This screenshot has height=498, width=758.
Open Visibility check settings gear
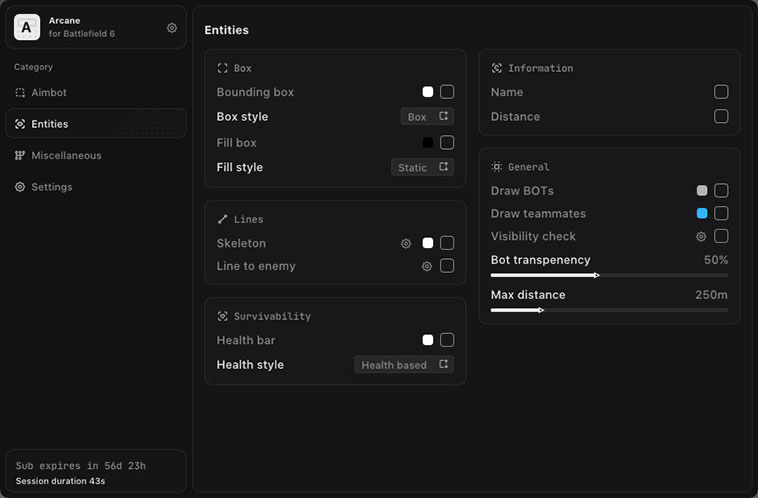tap(701, 237)
